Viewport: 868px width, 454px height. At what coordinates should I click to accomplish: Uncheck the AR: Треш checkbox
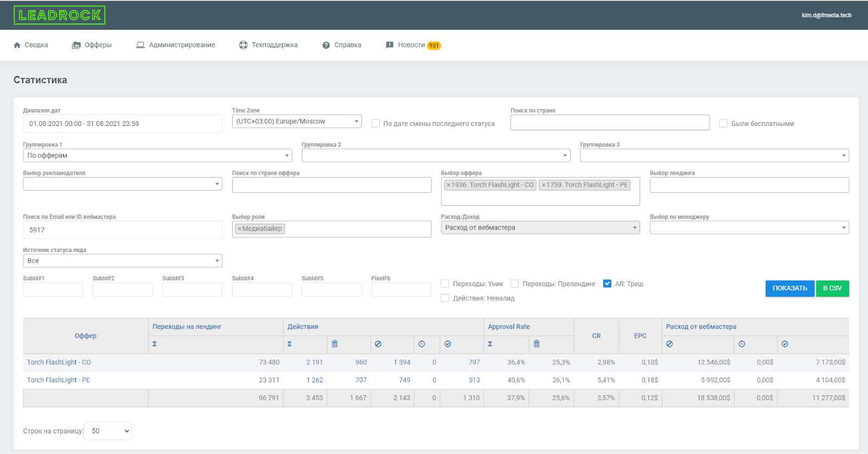click(607, 283)
